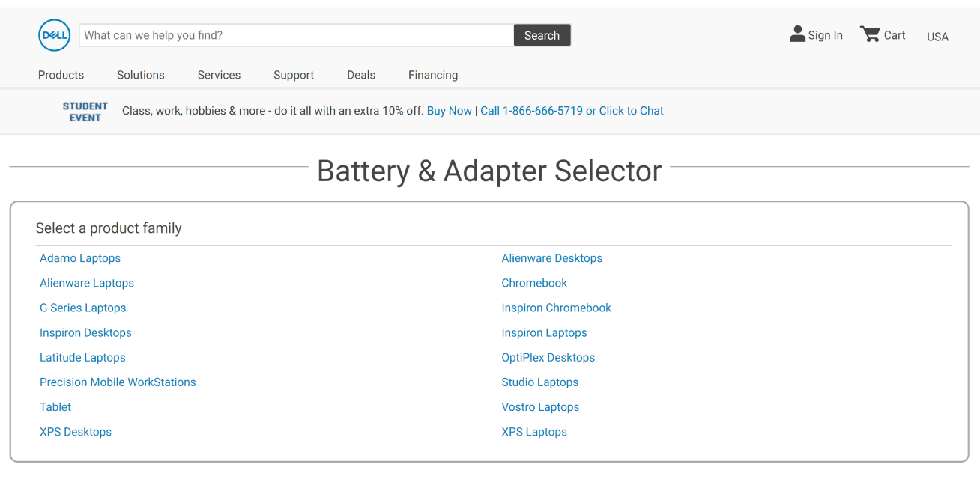Select Alienware Laptops product family
980x491 pixels.
pos(87,283)
